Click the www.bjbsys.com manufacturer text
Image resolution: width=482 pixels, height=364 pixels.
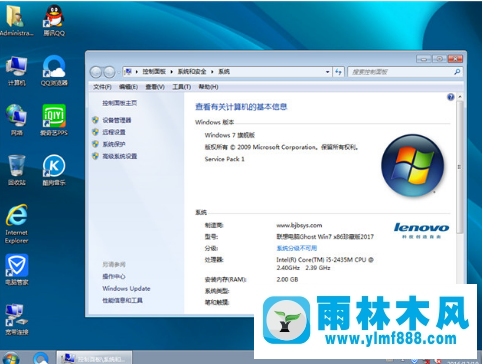point(299,225)
